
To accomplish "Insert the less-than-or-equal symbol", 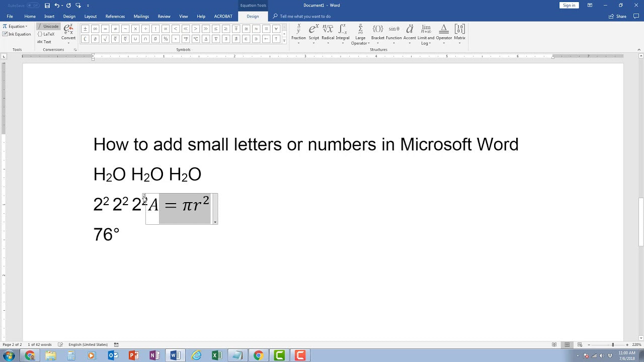I will click(x=216, y=29).
